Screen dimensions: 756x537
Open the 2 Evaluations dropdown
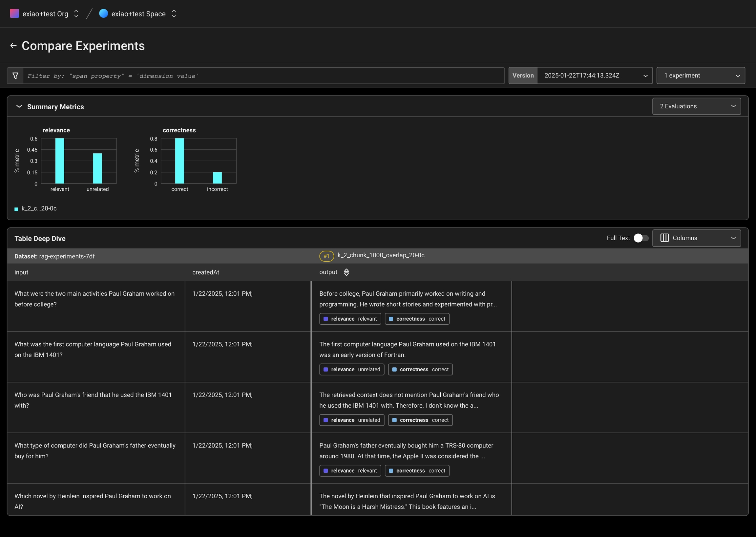click(x=696, y=106)
